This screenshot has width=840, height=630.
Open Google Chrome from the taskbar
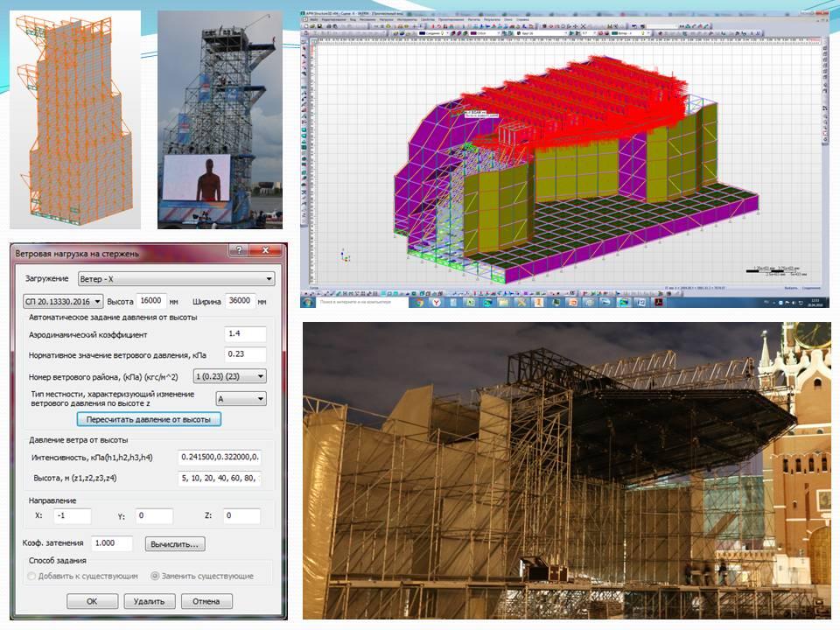419,303
